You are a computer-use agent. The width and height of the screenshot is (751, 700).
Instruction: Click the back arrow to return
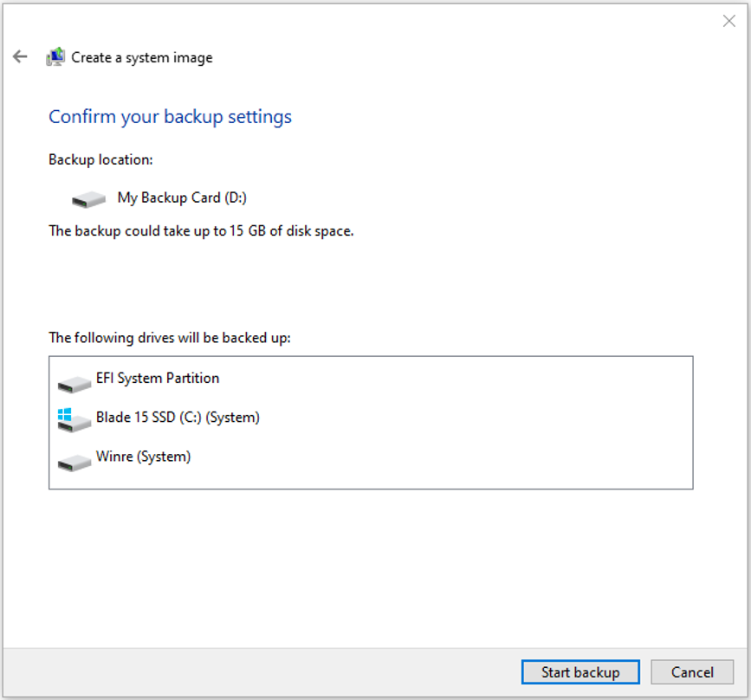pyautogui.click(x=19, y=55)
